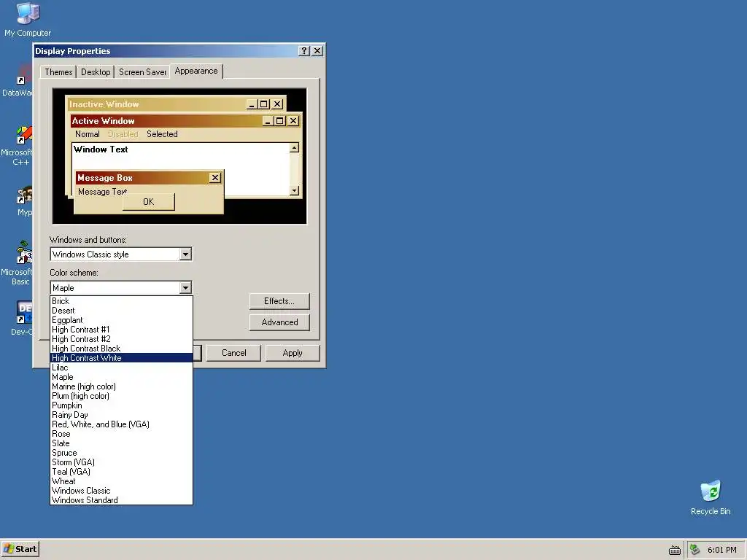Click the Cancel button
The width and height of the screenshot is (747, 560).
[233, 353]
